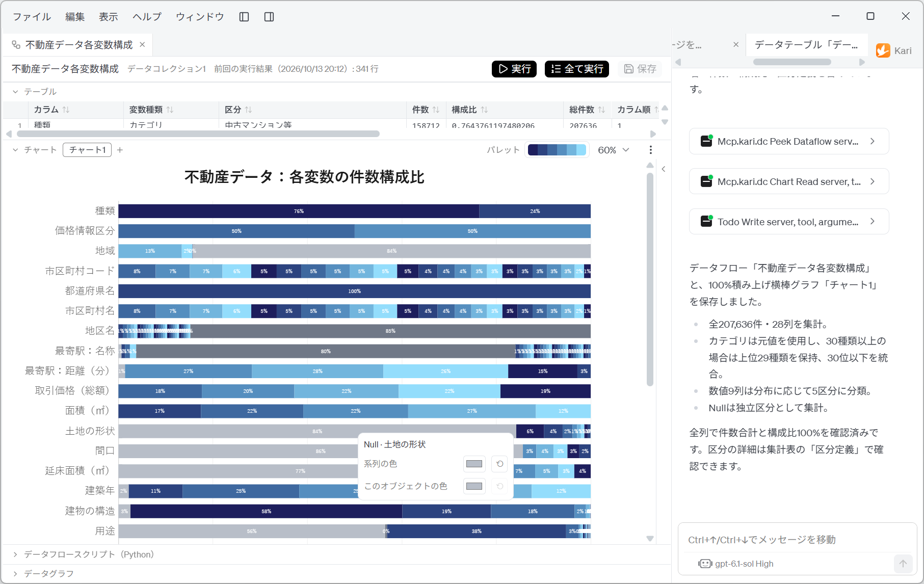Sort by 区分 column

[x=248, y=110]
